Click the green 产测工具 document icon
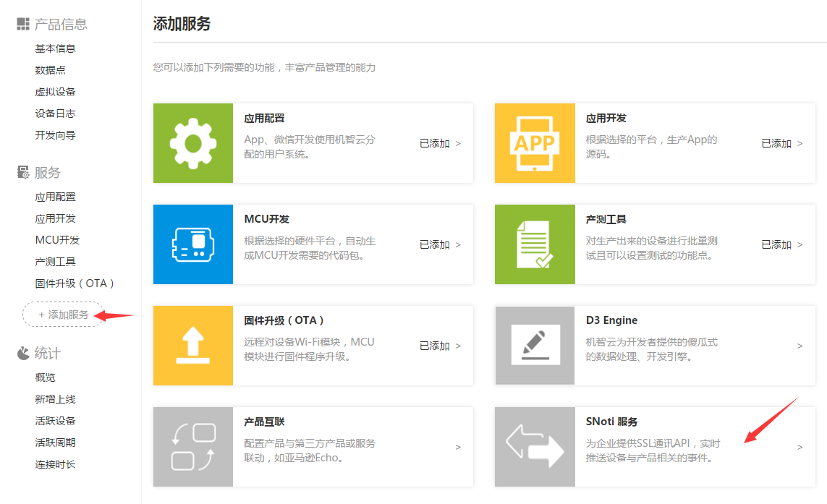This screenshot has height=504, width=827. pos(535,244)
